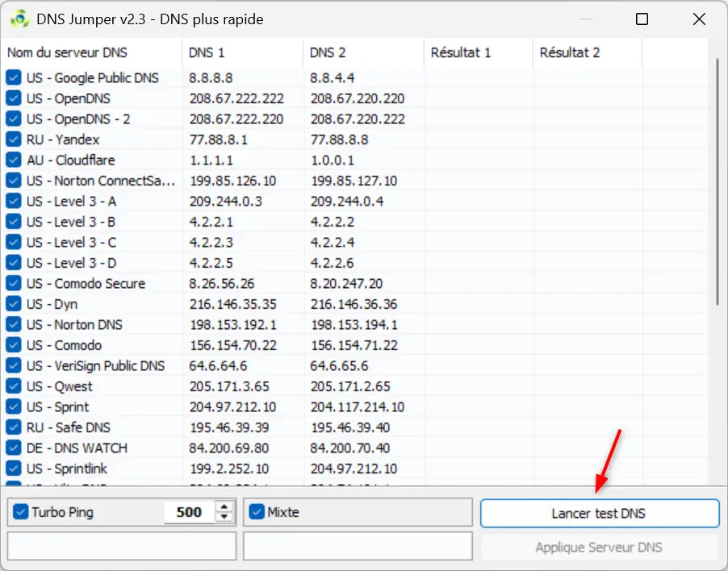
Task: Click the DNS 1 address 199.85.126.10
Action: pos(232,181)
